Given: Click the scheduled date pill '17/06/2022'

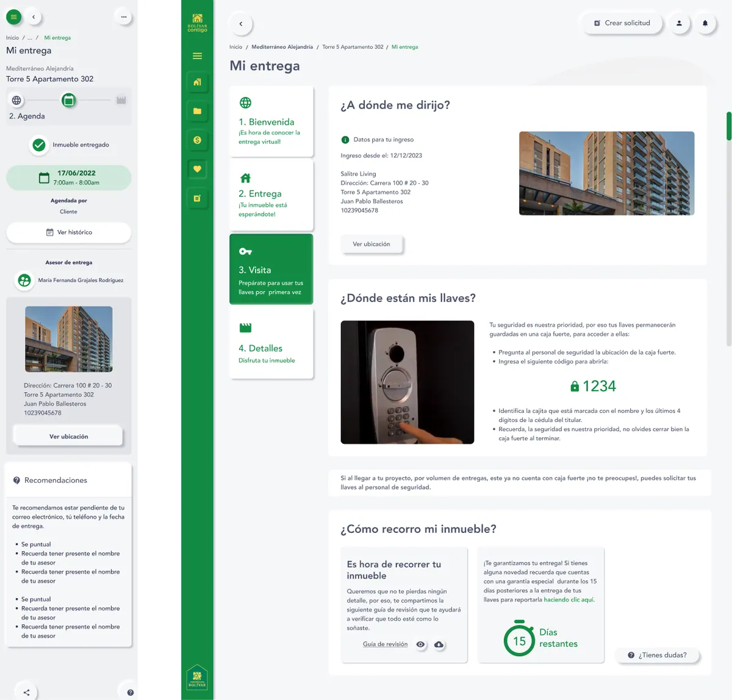Looking at the screenshot, I should tap(69, 177).
